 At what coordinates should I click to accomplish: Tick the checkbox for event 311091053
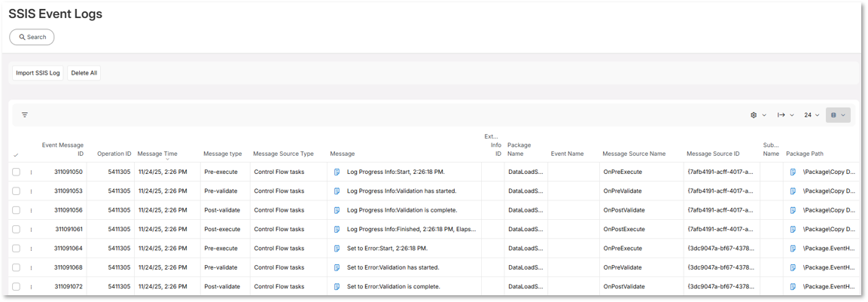pyautogui.click(x=16, y=191)
